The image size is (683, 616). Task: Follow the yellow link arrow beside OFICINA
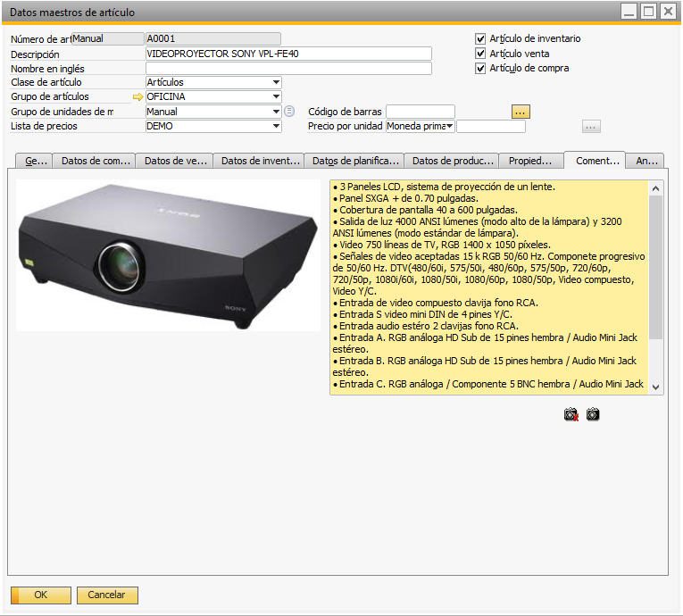tap(138, 96)
